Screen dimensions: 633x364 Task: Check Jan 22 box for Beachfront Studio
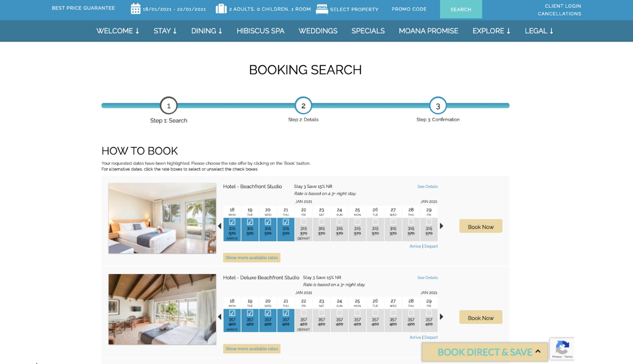pos(303,222)
